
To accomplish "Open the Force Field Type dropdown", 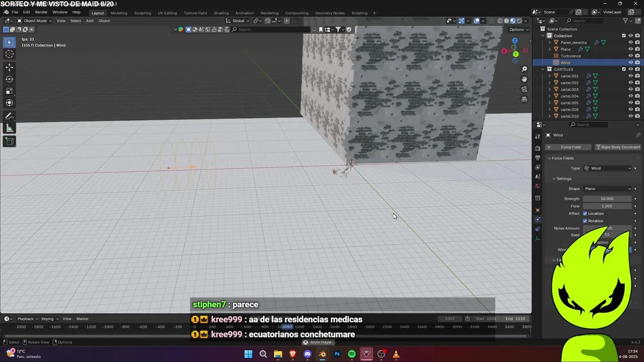I will (x=607, y=168).
